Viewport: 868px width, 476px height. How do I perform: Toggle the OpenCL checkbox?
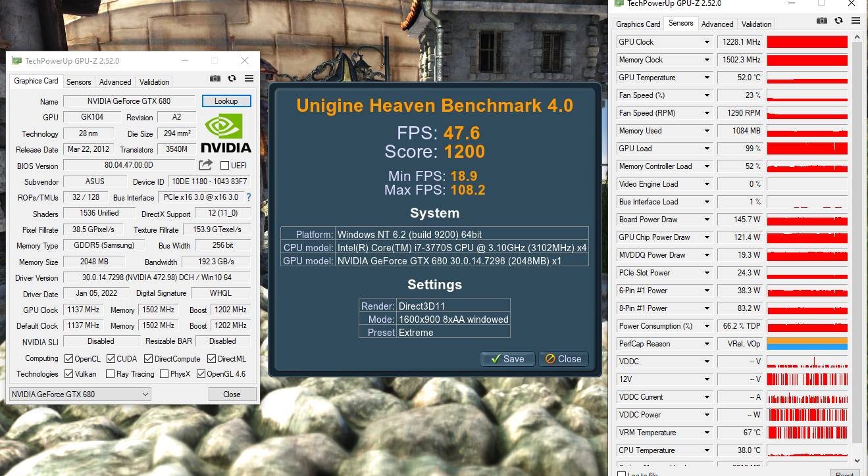pos(69,359)
